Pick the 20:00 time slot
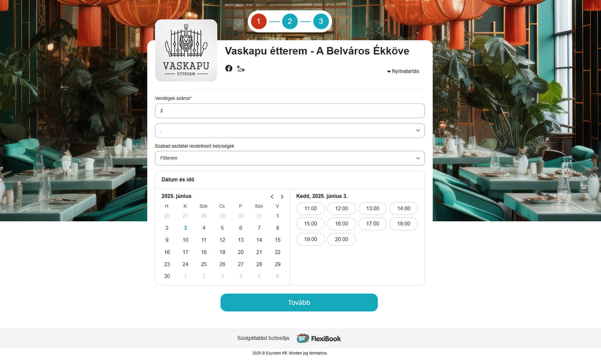 pos(341,239)
